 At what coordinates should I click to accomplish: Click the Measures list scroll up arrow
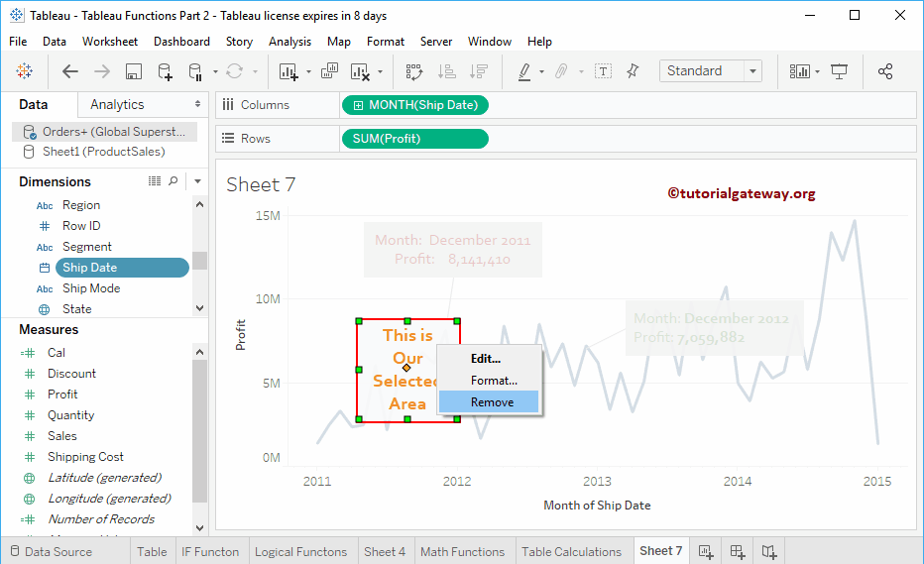click(x=199, y=353)
